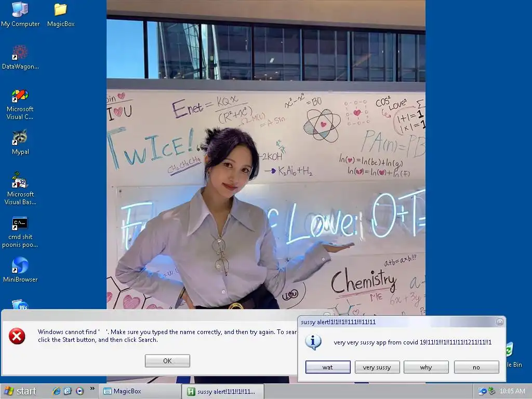The image size is (532, 399).
Task: Launch Windows Media Player from Quick Launch
Action: (x=79, y=391)
